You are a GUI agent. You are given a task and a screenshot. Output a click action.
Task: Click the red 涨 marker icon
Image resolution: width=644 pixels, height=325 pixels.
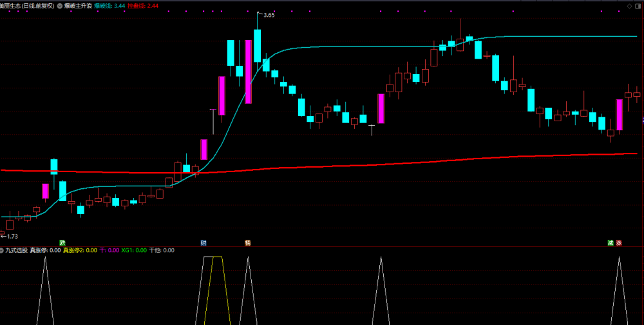pyautogui.click(x=619, y=242)
